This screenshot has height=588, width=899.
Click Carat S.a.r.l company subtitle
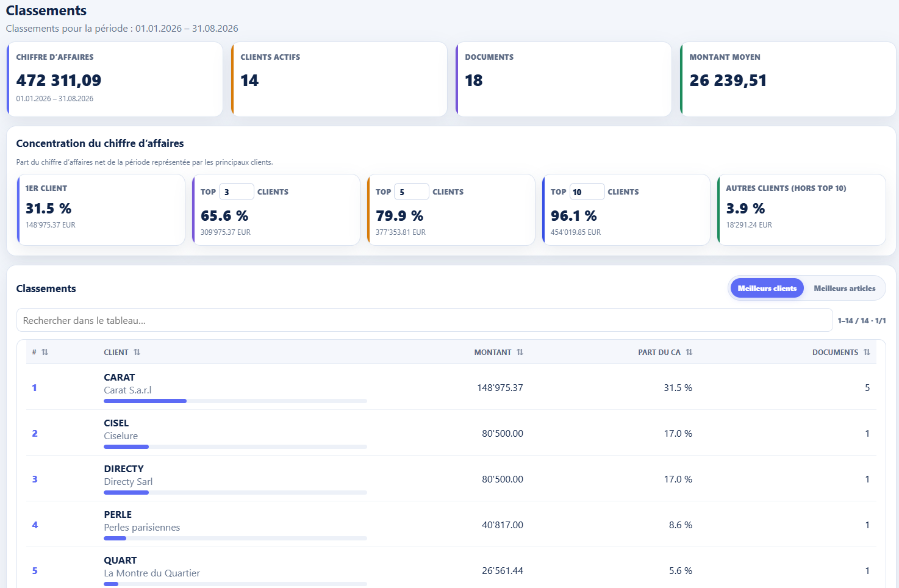(x=127, y=390)
